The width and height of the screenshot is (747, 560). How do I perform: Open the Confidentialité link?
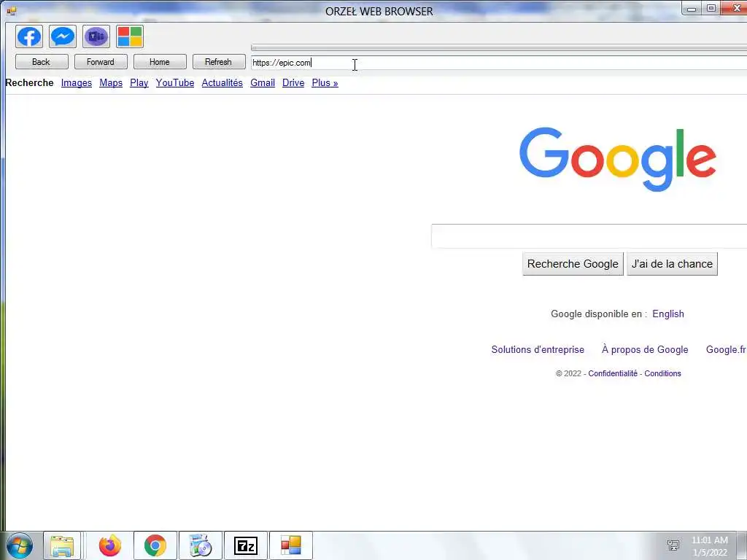coord(613,373)
